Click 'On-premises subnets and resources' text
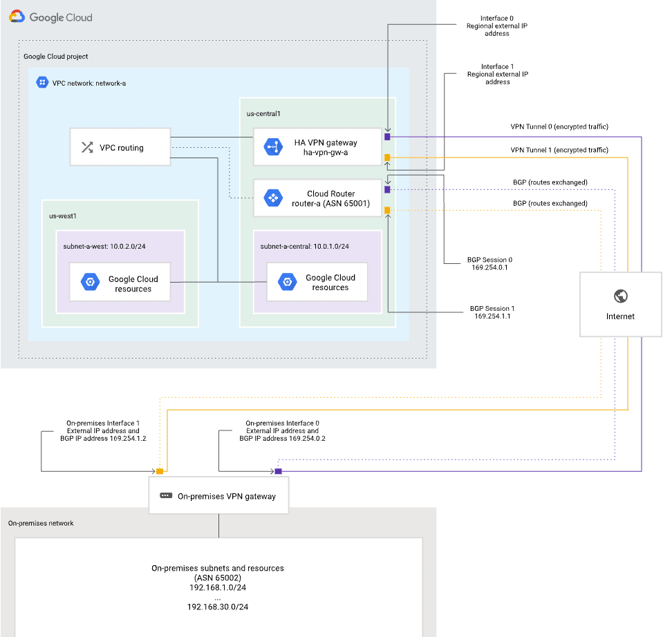672x637 pixels. click(x=218, y=569)
